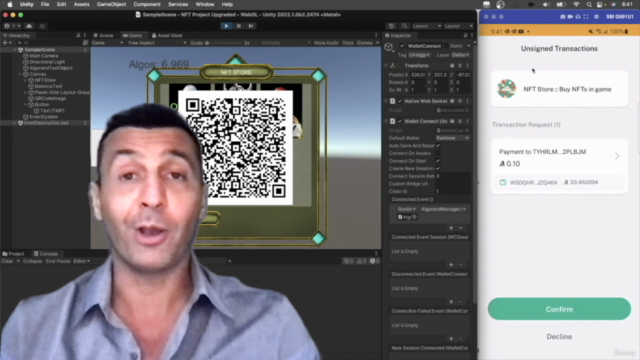
Task: Toggle Connect On Start checkbox
Action: coord(438,161)
